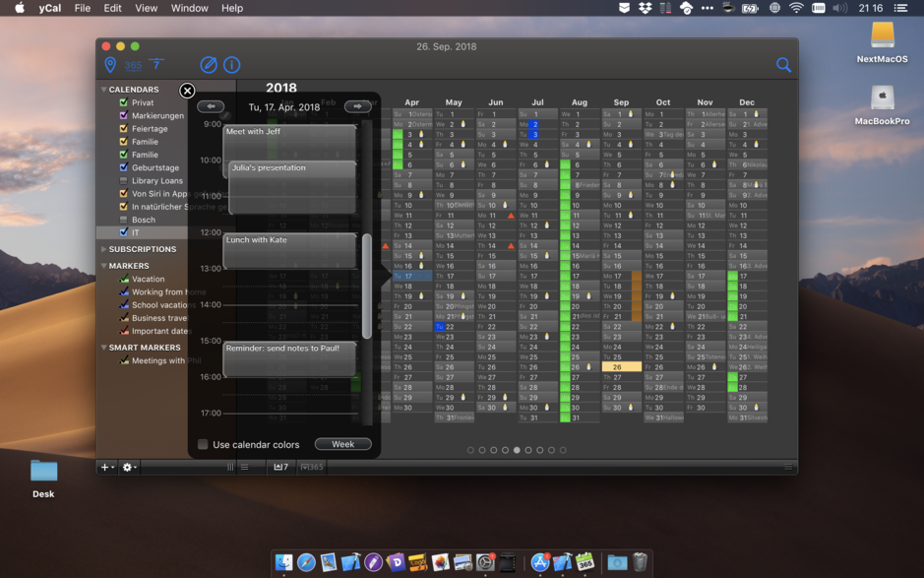Open the View menu
Viewport: 924px width, 578px height.
[146, 8]
